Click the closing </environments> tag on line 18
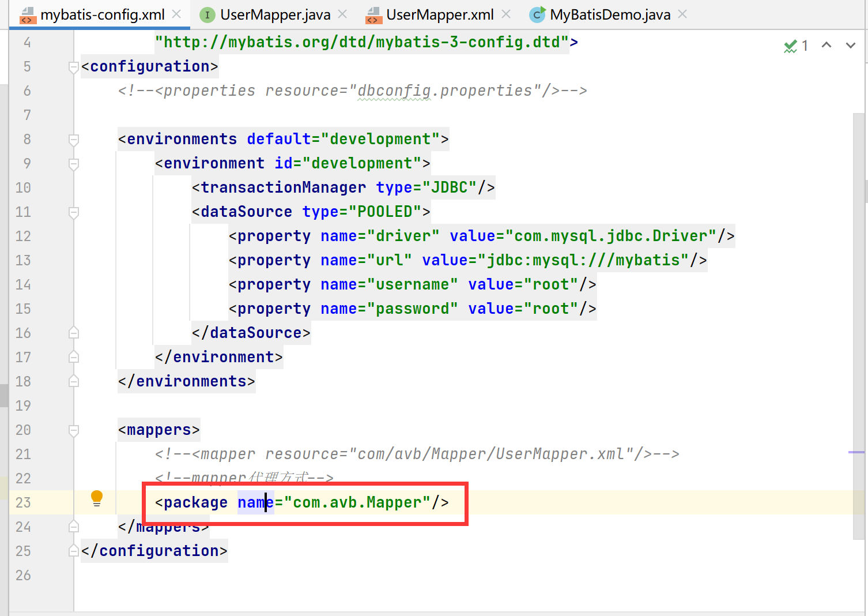Screen dimensions: 868x616 coord(187,381)
